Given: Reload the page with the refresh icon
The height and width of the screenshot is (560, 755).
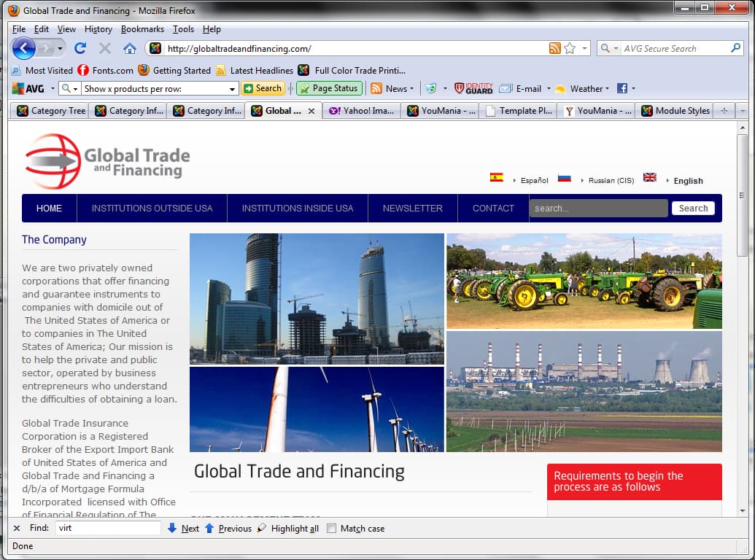Looking at the screenshot, I should coord(80,48).
